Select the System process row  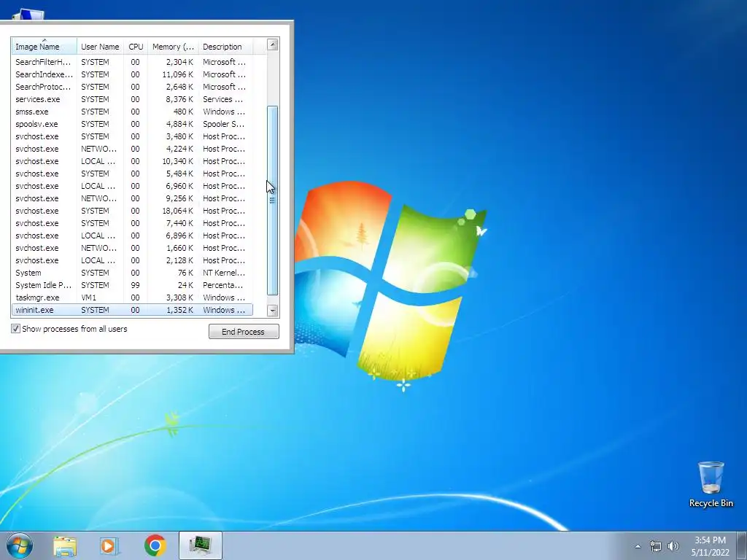pos(132,273)
